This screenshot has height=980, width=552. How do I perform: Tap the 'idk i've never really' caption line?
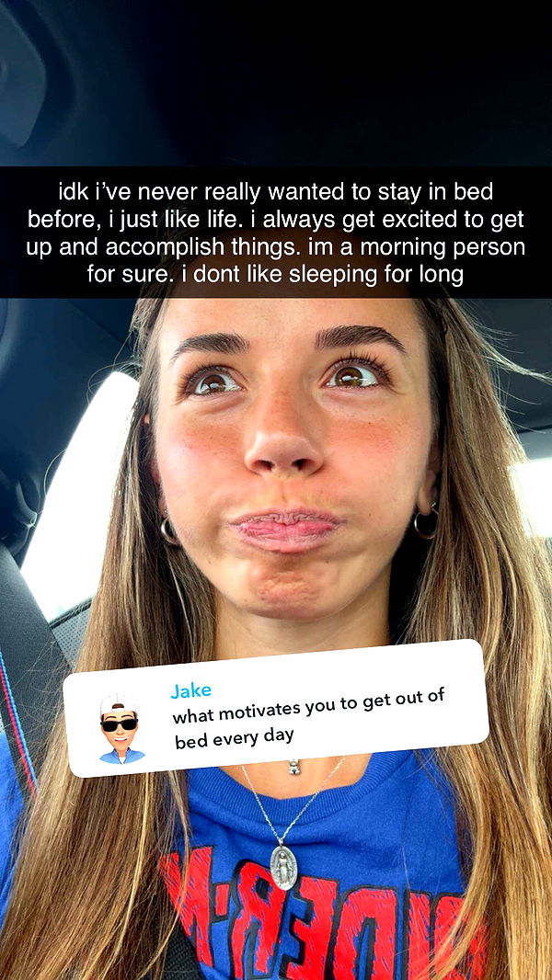point(276,192)
